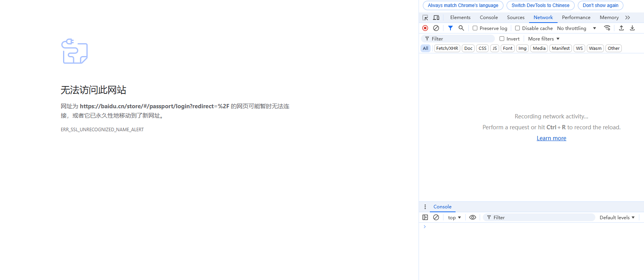Open network search with magnifier icon
The width and height of the screenshot is (644, 280).
coord(461,28)
